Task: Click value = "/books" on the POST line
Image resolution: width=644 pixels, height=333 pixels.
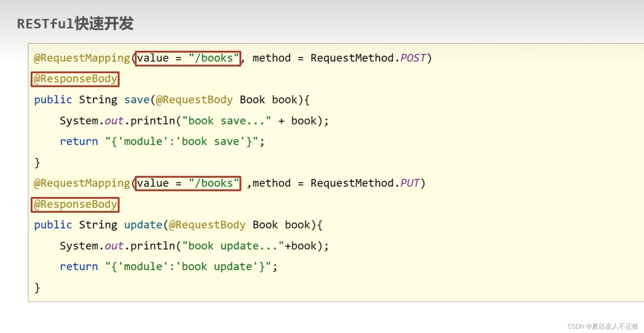Action: pyautogui.click(x=188, y=58)
